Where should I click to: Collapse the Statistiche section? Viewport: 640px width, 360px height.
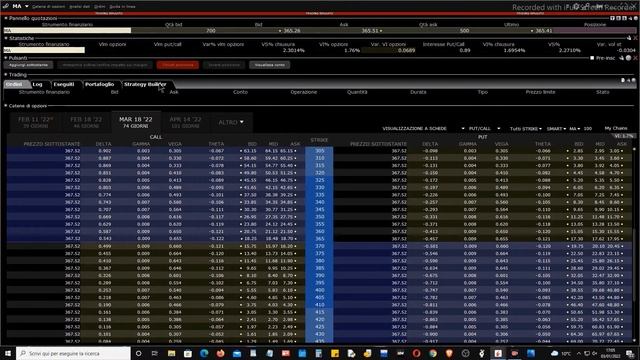tap(6, 38)
